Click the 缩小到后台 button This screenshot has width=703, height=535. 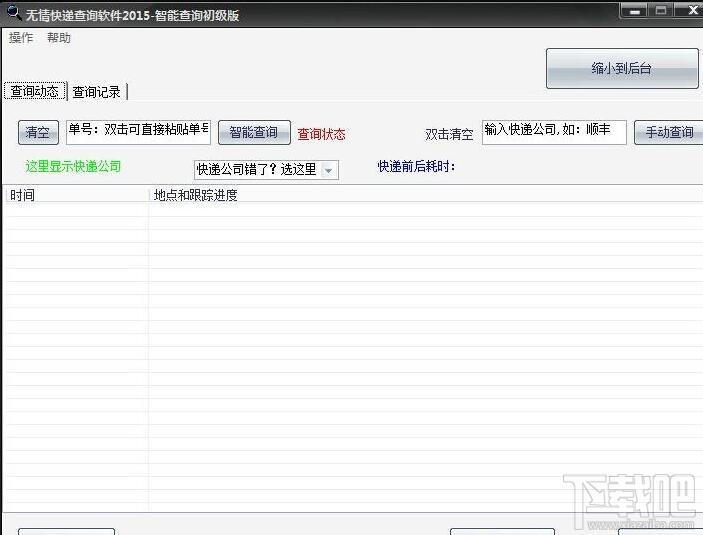[x=622, y=69]
